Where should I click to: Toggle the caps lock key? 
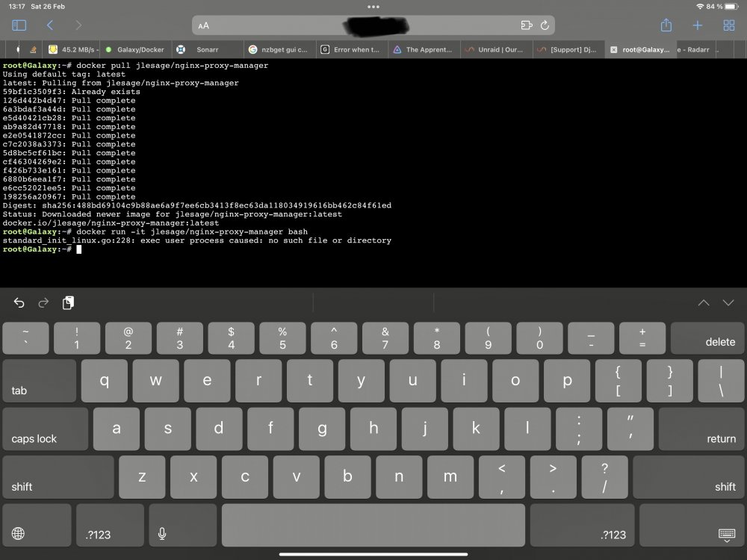tap(46, 429)
